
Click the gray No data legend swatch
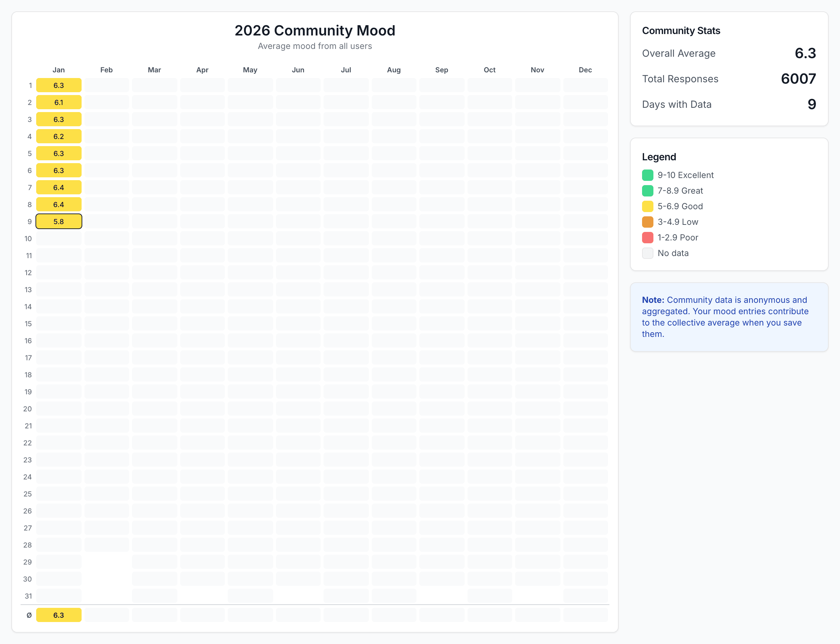[647, 253]
